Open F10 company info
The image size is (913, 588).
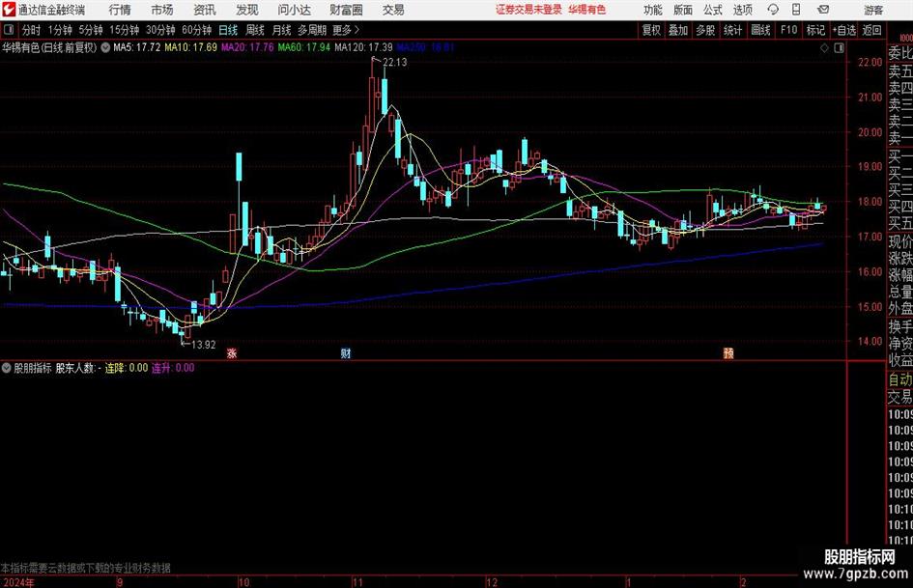click(x=789, y=30)
